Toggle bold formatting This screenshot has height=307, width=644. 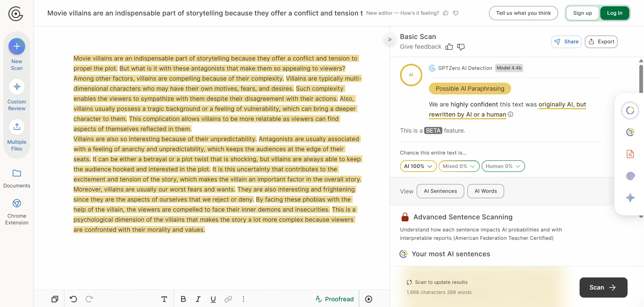(183, 299)
